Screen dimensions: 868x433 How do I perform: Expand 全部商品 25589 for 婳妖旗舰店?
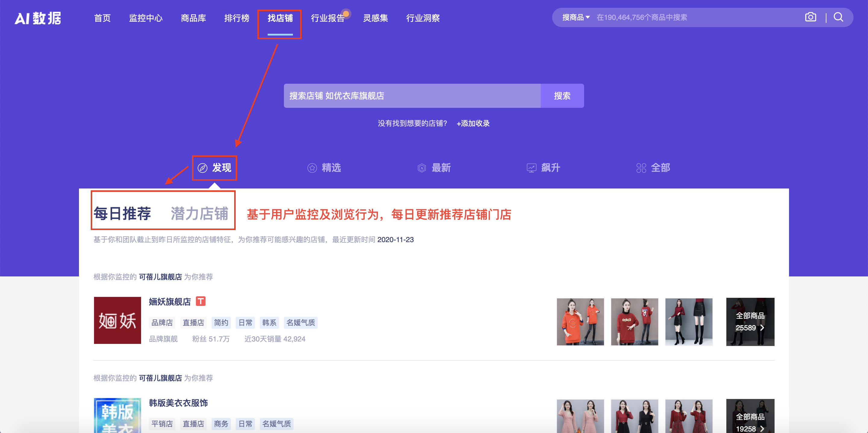click(750, 322)
